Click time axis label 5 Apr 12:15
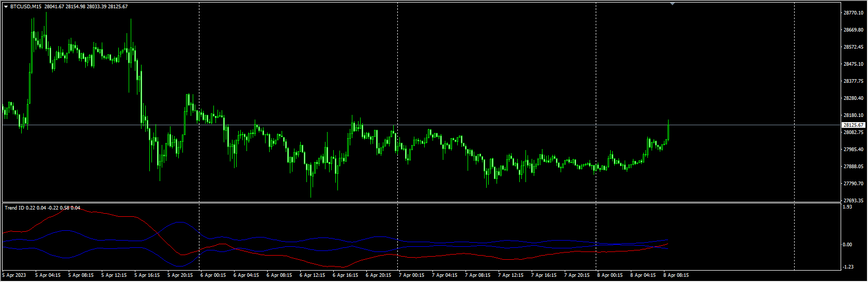The width and height of the screenshot is (868, 282). (114, 275)
